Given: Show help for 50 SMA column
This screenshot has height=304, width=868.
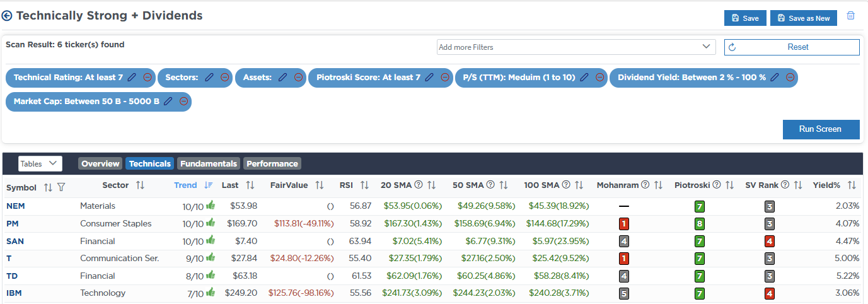Looking at the screenshot, I should [x=490, y=185].
